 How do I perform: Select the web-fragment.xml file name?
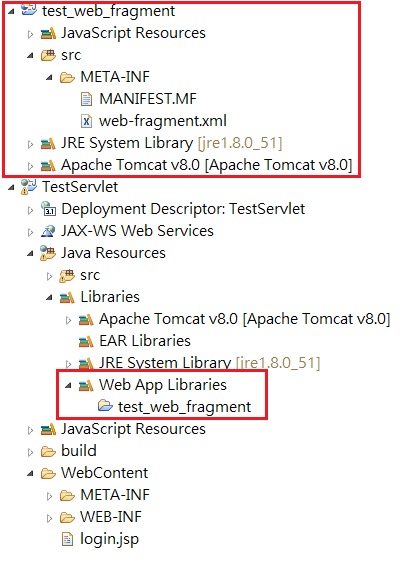(x=163, y=121)
